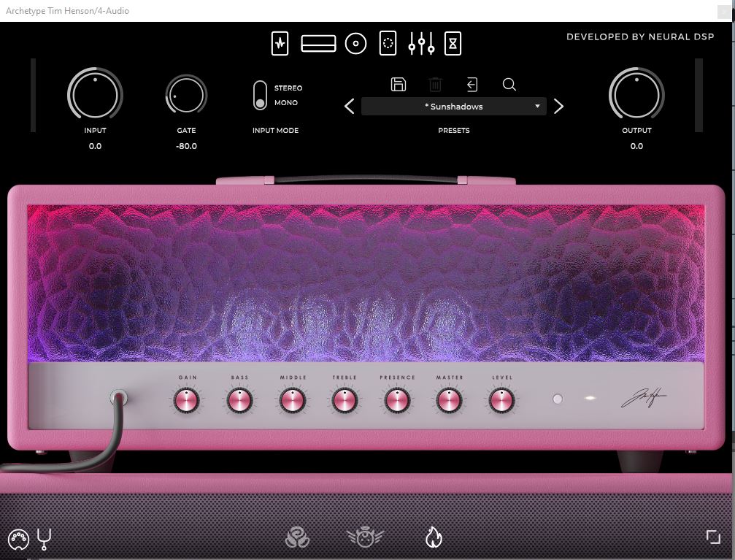Click the amp Master knob
735x560 pixels.
click(449, 401)
